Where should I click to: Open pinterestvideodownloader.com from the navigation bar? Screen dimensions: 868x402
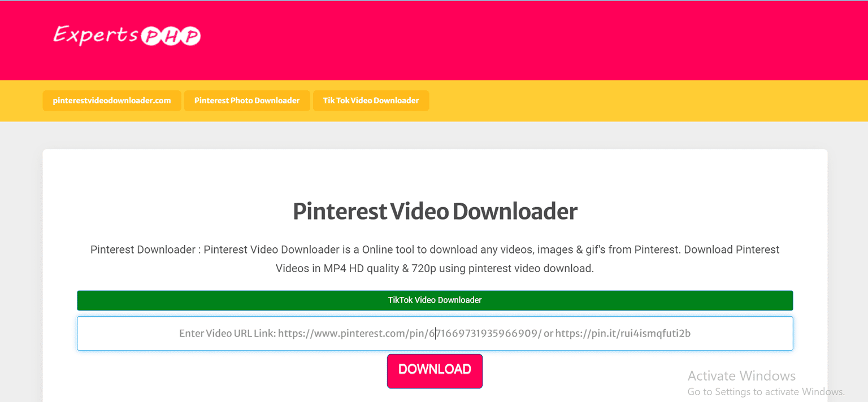point(111,100)
